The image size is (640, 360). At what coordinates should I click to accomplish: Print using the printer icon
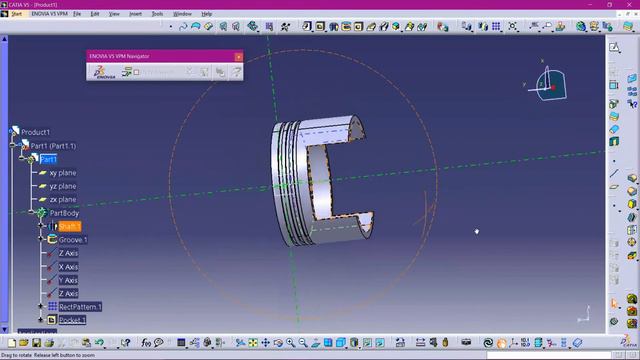click(x=49, y=343)
